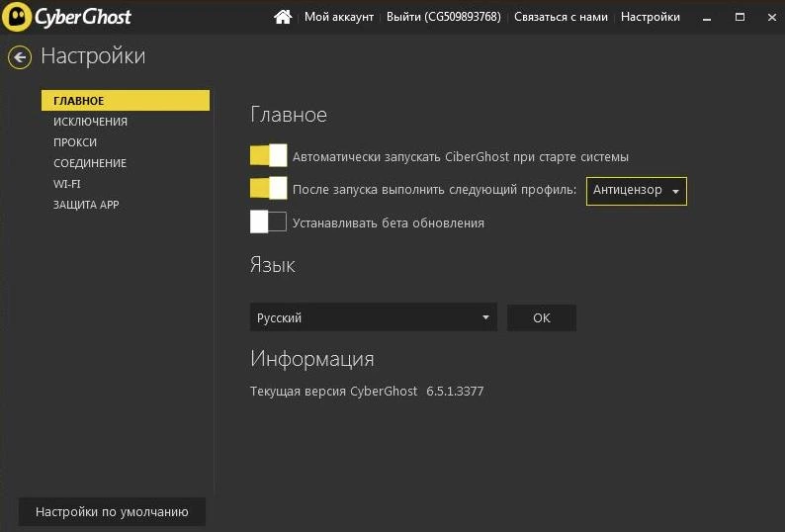Click the version number 6.5.1.3377
The height and width of the screenshot is (532, 785).
455,392
